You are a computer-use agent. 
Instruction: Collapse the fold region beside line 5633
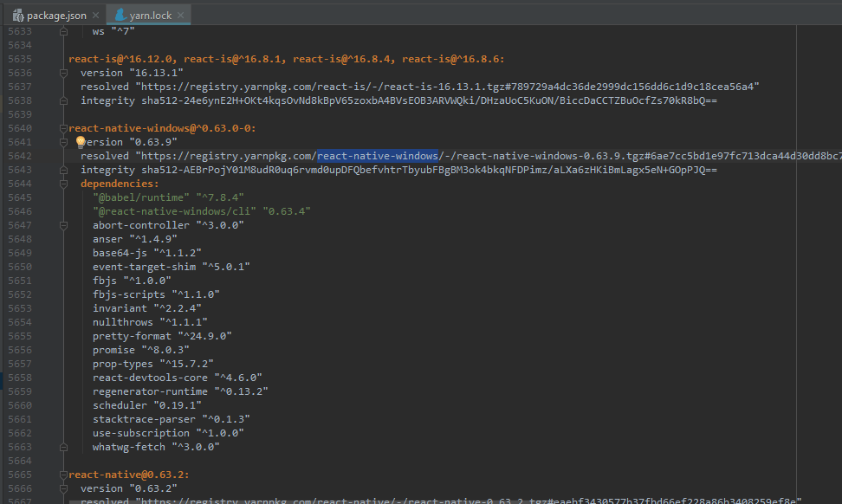click(x=63, y=30)
